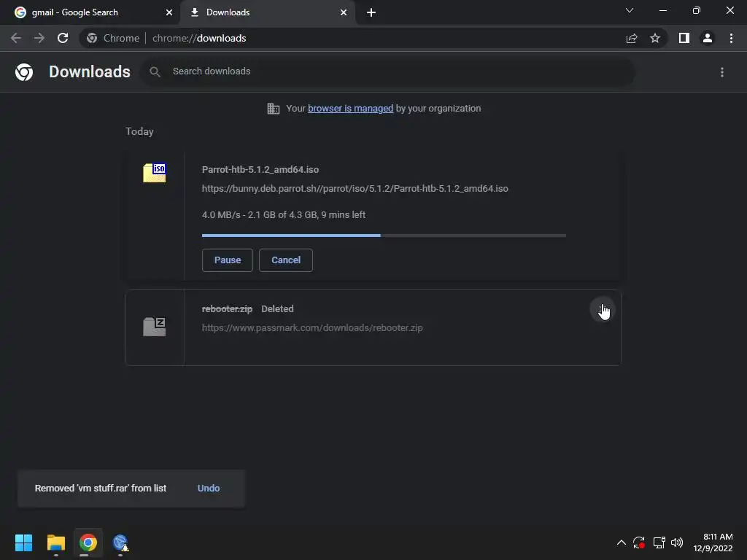
Task: Open a new tab with plus button
Action: tap(371, 12)
